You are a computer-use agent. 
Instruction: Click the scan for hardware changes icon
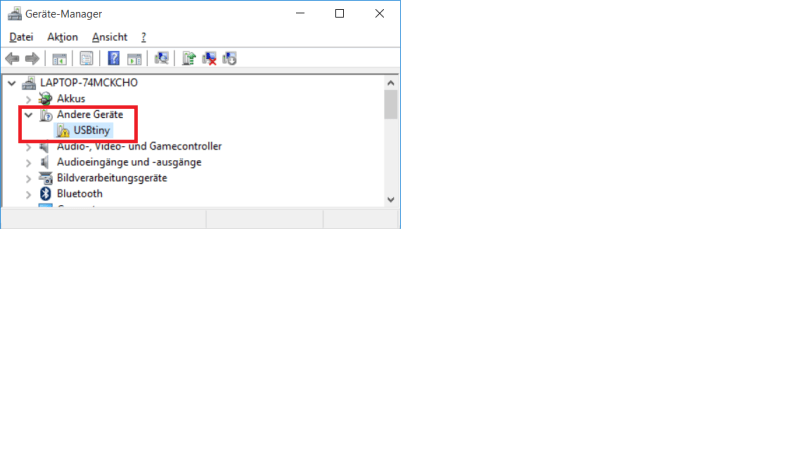point(161,58)
